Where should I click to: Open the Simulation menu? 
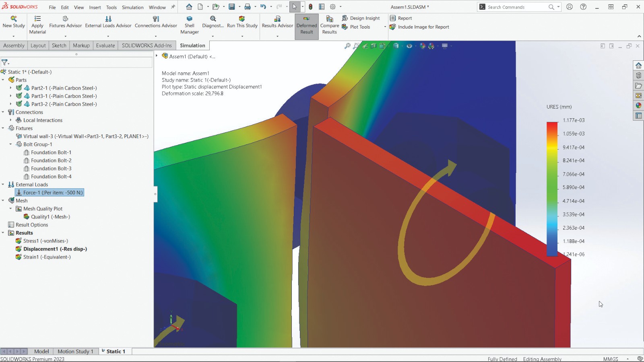pos(132,7)
